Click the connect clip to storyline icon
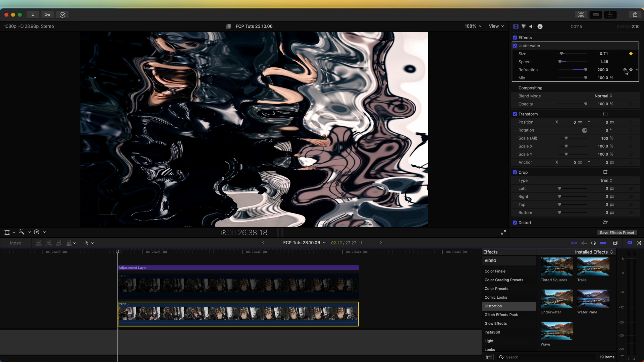The image size is (644, 362). 39,243
